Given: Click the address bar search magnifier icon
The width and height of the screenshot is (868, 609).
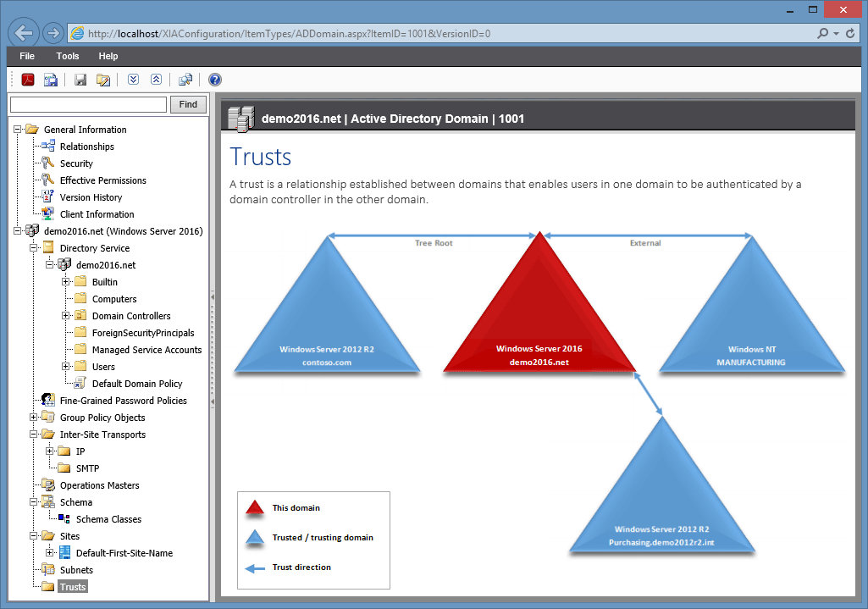Looking at the screenshot, I should point(822,33).
